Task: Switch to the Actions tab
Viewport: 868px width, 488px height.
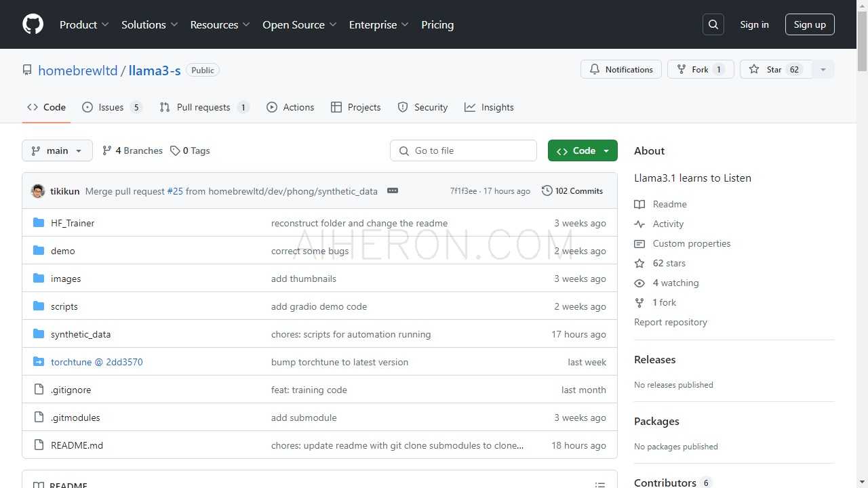Action: [290, 107]
